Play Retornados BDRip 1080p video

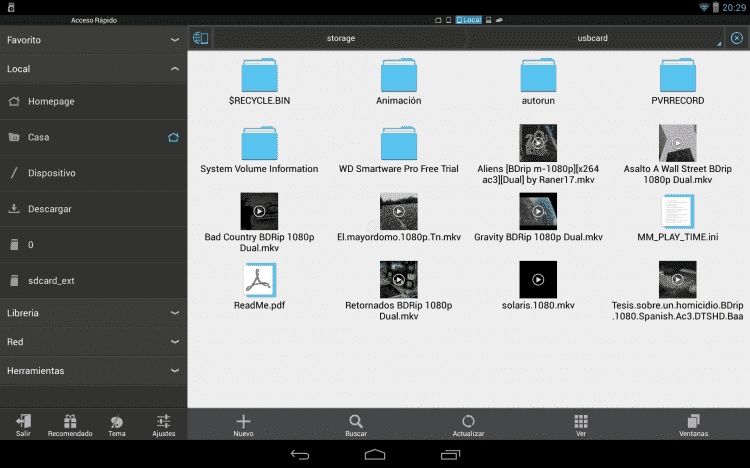398,279
